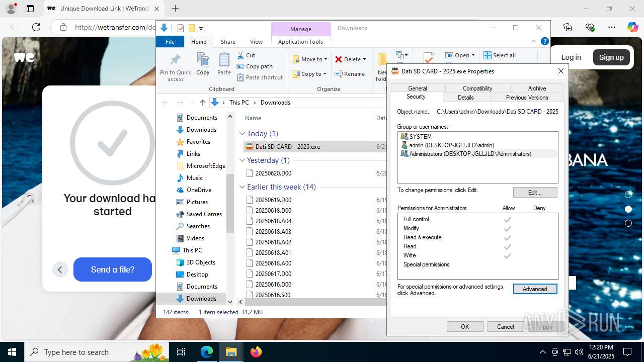
Task: Click the Paste clipboard icon
Action: (224, 64)
